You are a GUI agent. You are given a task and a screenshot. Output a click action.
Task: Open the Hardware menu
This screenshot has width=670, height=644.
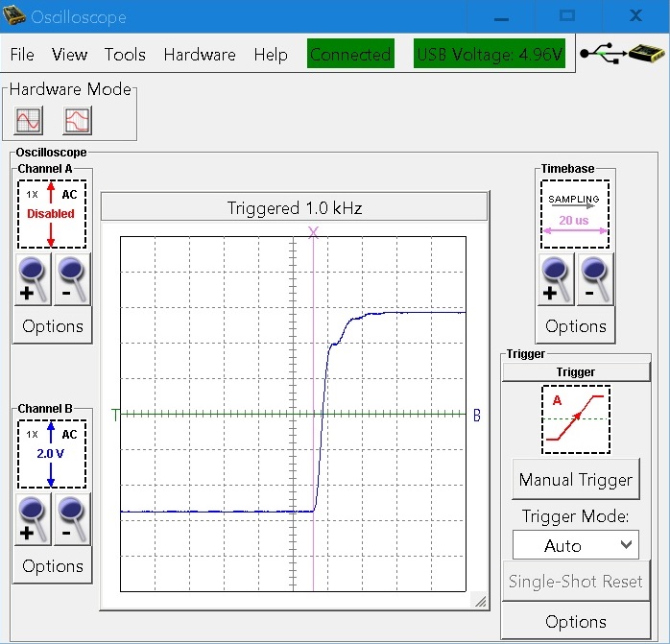coord(199,55)
